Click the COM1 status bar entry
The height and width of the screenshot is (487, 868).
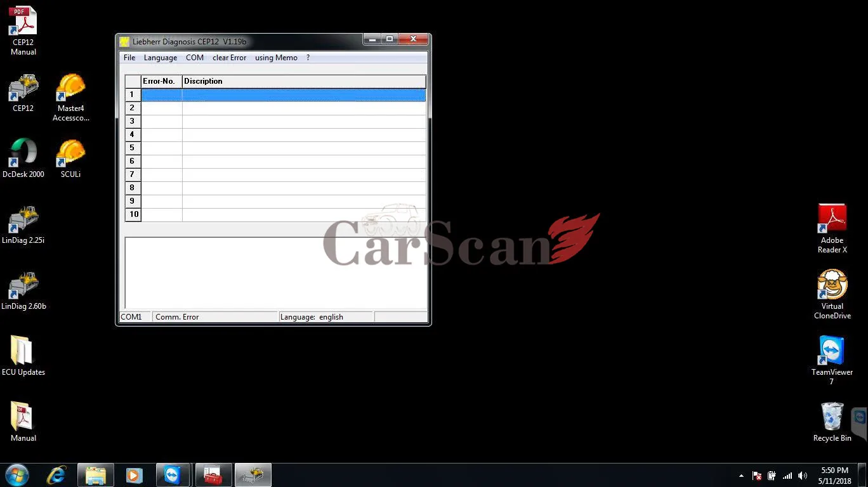[x=135, y=317]
